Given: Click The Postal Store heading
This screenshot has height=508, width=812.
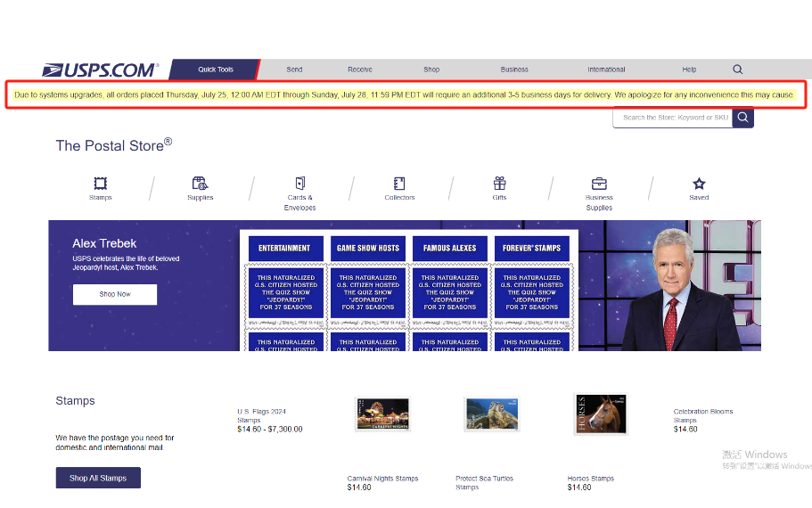Looking at the screenshot, I should click(114, 145).
